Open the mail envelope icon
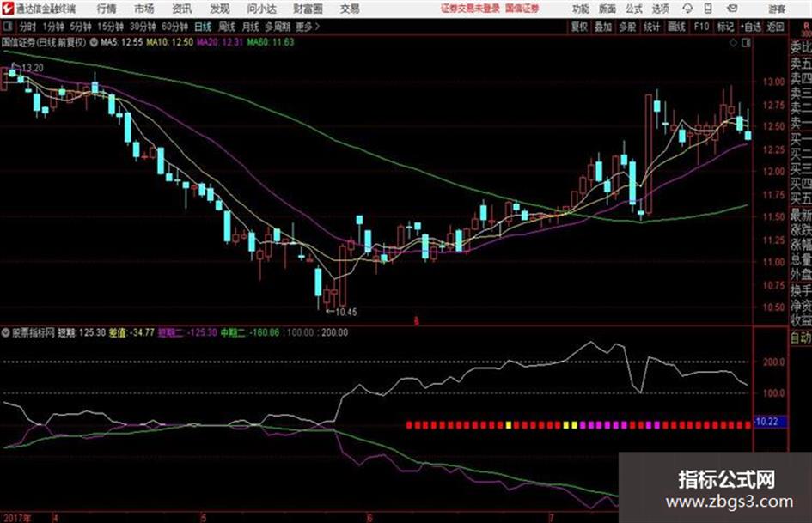Image resolution: width=812 pixels, height=523 pixels. [x=732, y=9]
